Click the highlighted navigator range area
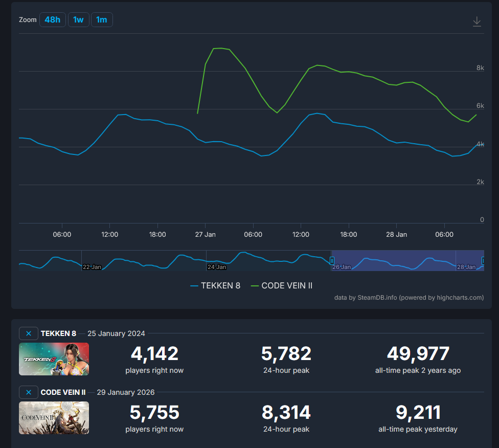This screenshot has height=448, width=499. [407, 260]
